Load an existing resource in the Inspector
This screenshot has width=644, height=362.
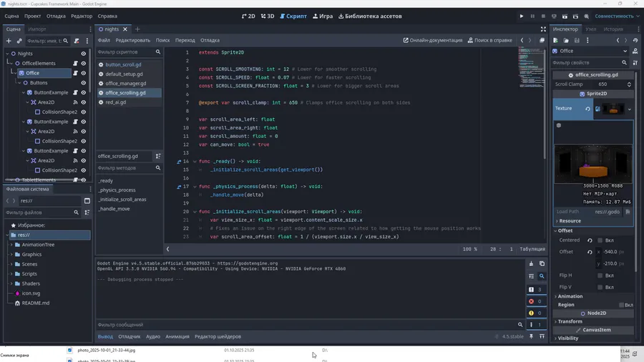567,40
